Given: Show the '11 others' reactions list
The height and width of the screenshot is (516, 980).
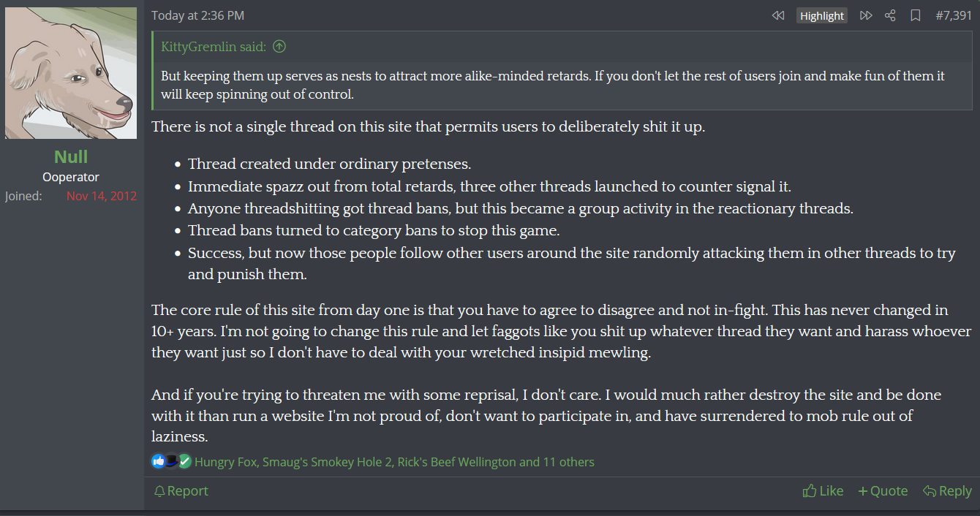Looking at the screenshot, I should coord(568,462).
